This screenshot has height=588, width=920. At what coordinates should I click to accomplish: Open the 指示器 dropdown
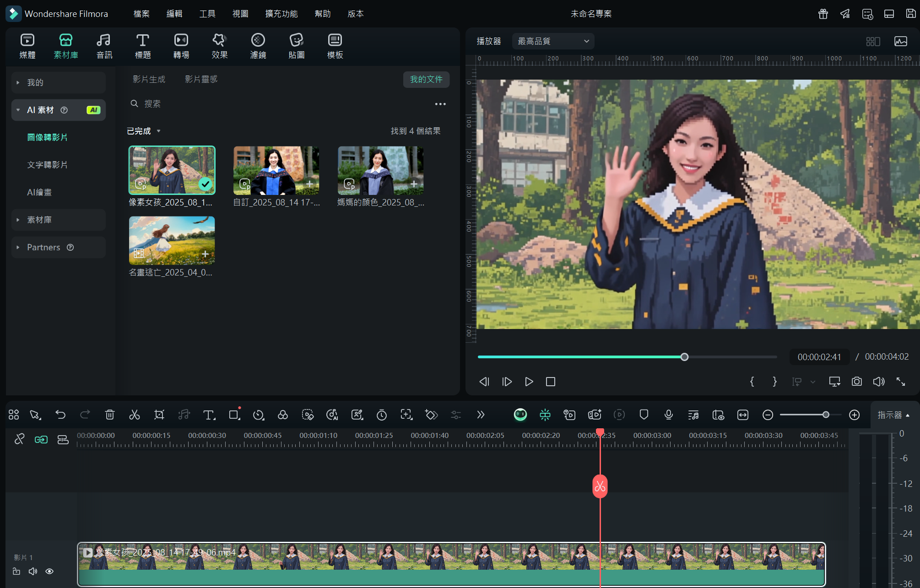click(893, 415)
